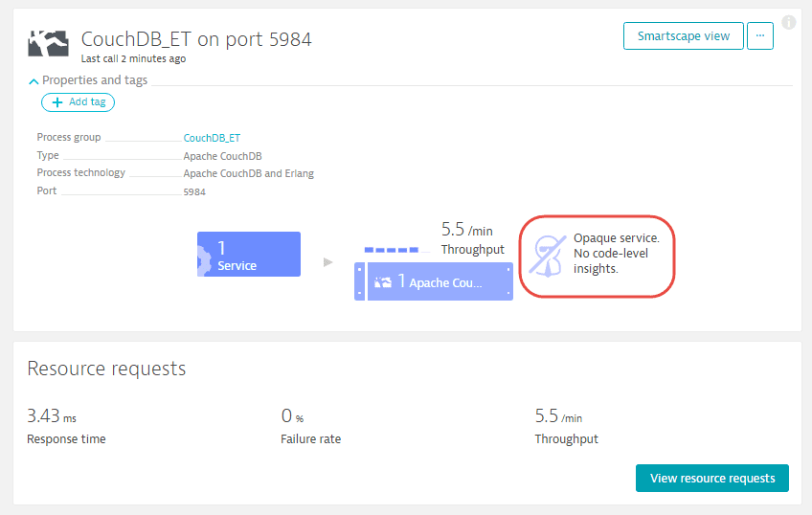Click the Smartscape view button
Image resolution: width=812 pixels, height=515 pixels.
coord(683,35)
